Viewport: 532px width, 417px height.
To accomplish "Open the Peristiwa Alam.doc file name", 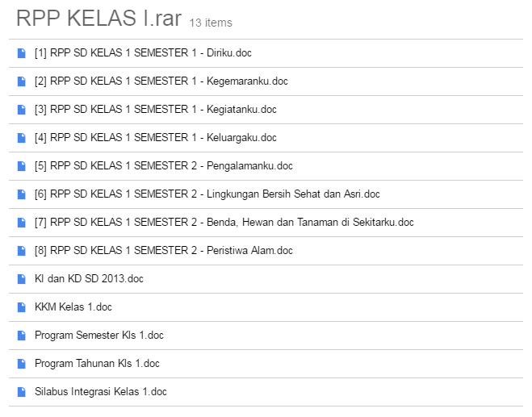I will pyautogui.click(x=163, y=251).
